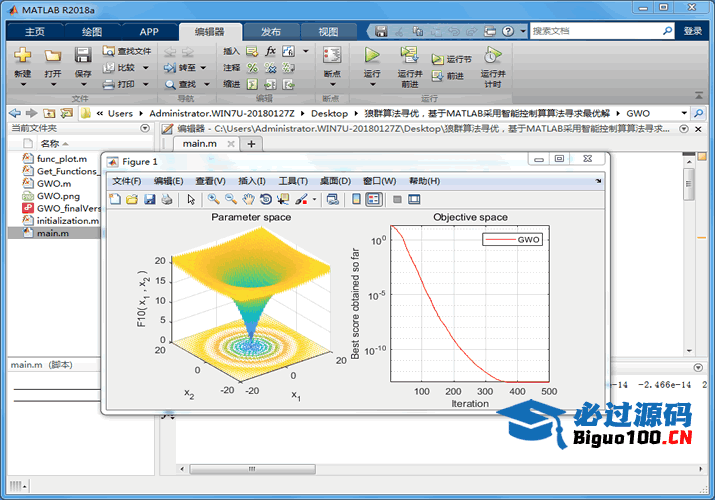The image size is (715, 500).
Task: Click Save icon in Figure 1 toolbar
Action: pyautogui.click(x=150, y=199)
